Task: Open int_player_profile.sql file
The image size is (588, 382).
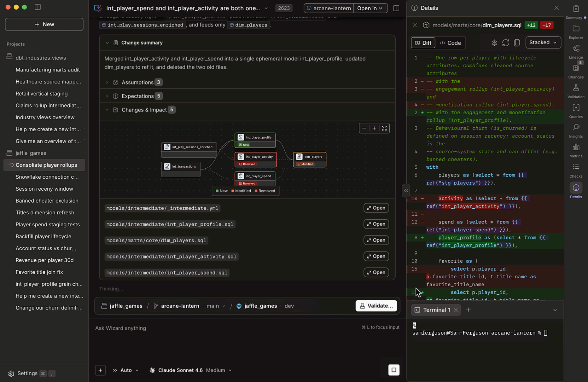Action: pos(376,224)
